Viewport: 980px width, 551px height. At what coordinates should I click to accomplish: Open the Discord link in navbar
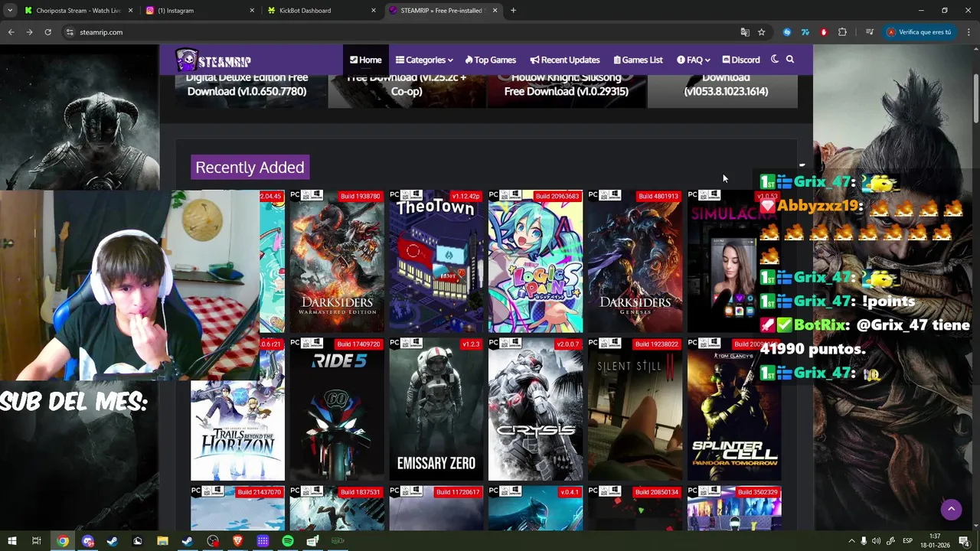pyautogui.click(x=741, y=60)
